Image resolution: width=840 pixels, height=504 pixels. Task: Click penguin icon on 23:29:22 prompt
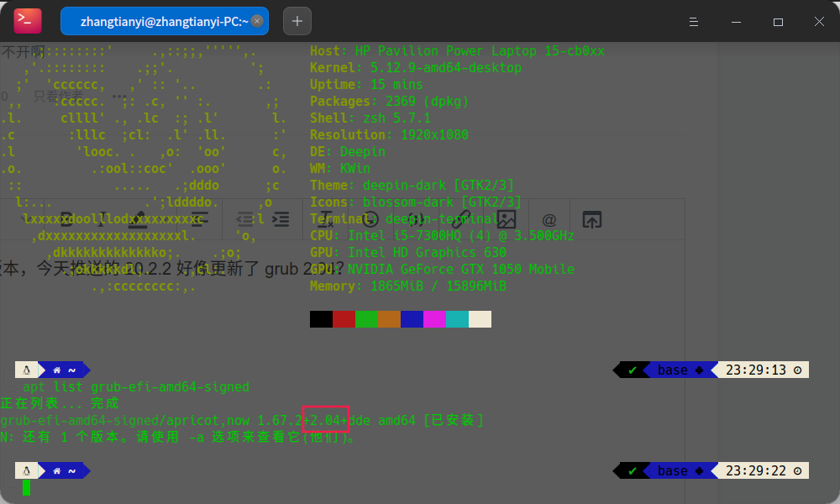click(26, 470)
